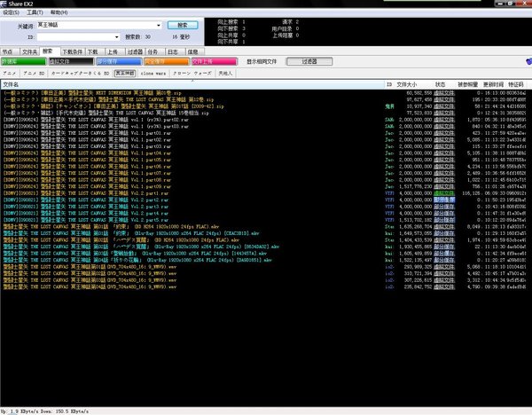Switch to the 日志 tab
Screen dimensions: 532x415
tap(176, 52)
